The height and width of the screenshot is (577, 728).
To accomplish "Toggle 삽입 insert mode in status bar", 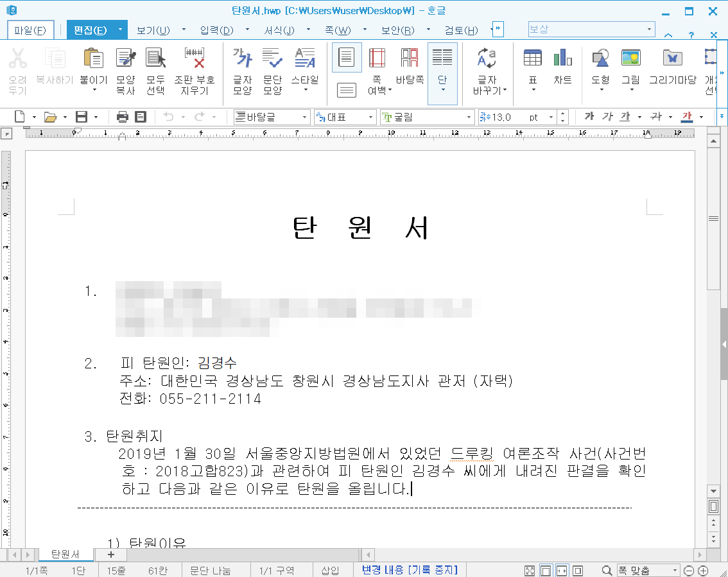I will [330, 570].
